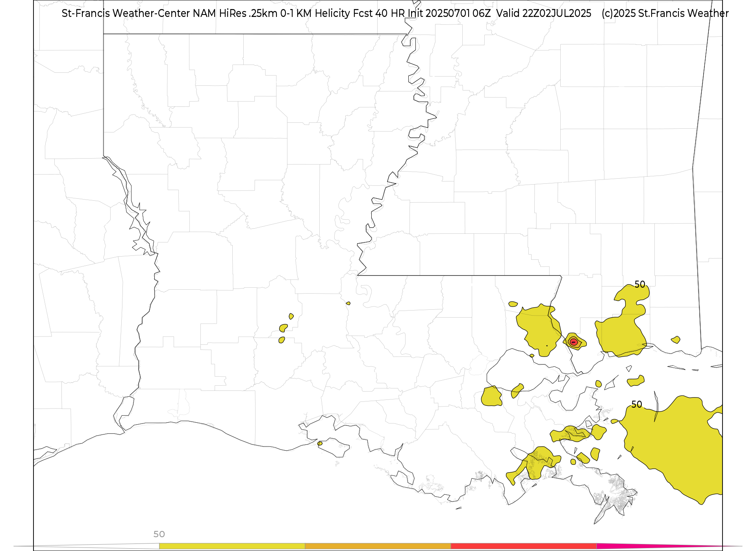Click the yellow segment of the color bar
The height and width of the screenshot is (551, 756).
pyautogui.click(x=232, y=546)
